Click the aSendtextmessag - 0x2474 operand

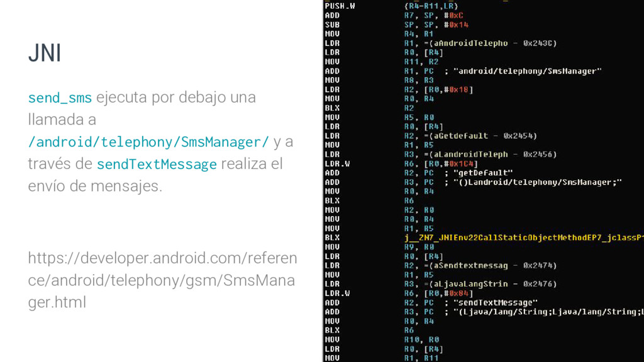point(491,266)
